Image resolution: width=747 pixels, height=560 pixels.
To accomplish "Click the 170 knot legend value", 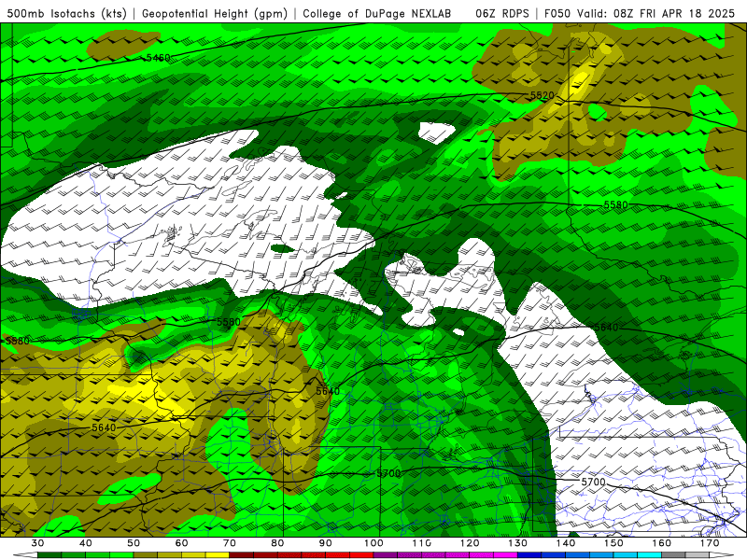I will [710, 543].
